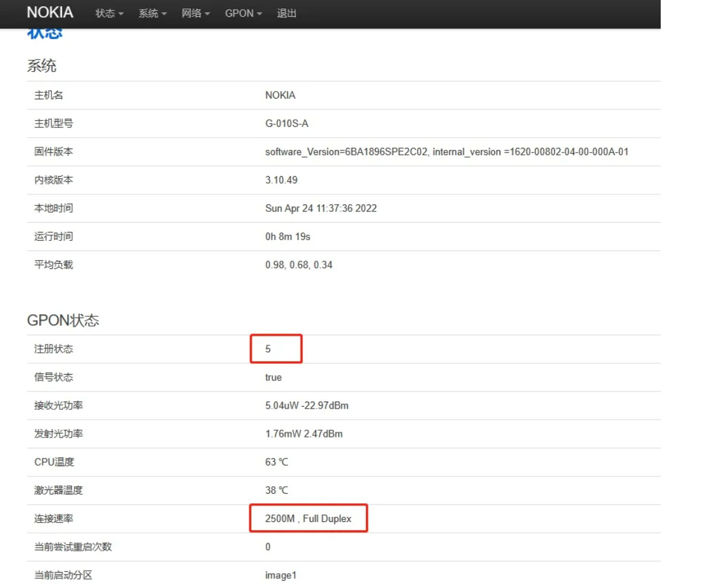Select the 主机名 value NOKIA
This screenshot has width=728, height=586.
(x=280, y=95)
